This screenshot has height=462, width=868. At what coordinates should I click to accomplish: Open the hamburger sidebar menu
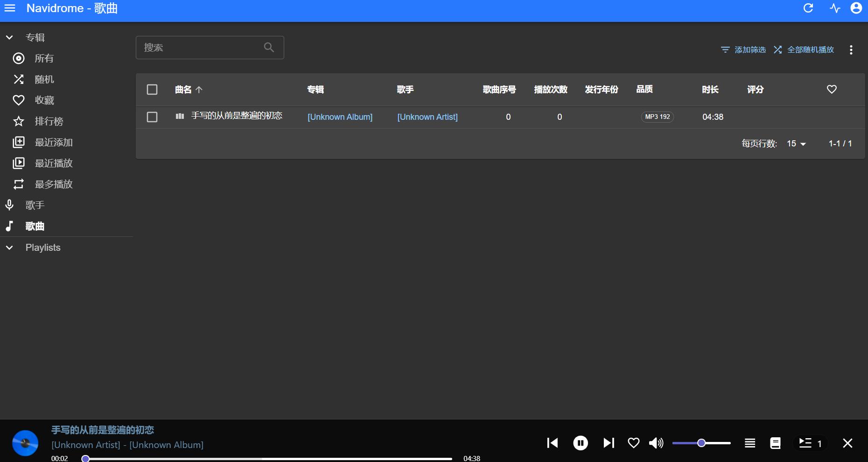coord(10,8)
